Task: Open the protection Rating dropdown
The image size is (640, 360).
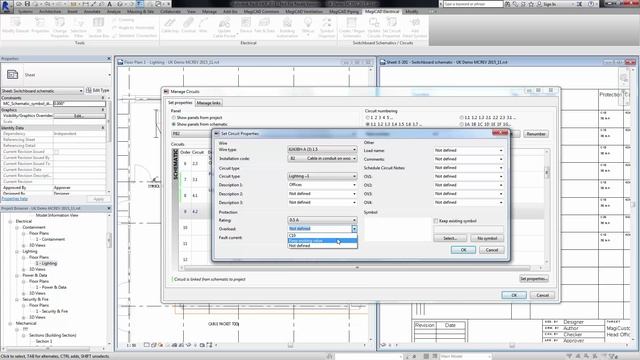Action: [x=322, y=220]
